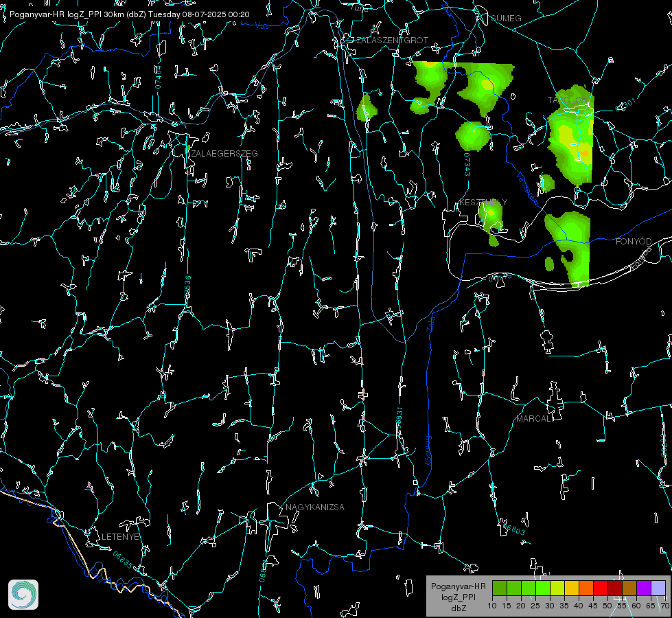
Task: Click the road number 06803 label
Action: point(514,529)
